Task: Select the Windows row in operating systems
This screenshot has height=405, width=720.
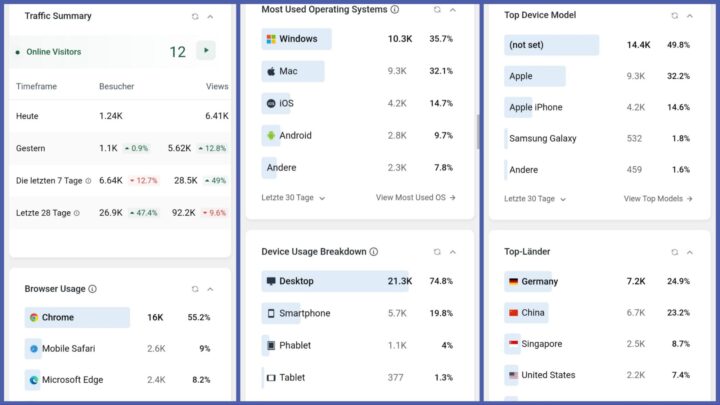Action: pyautogui.click(x=298, y=39)
